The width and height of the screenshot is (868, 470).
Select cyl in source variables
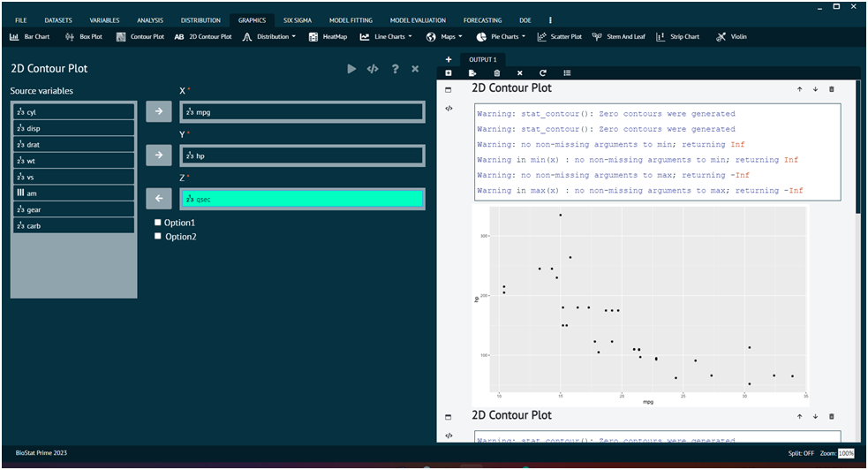(x=73, y=112)
